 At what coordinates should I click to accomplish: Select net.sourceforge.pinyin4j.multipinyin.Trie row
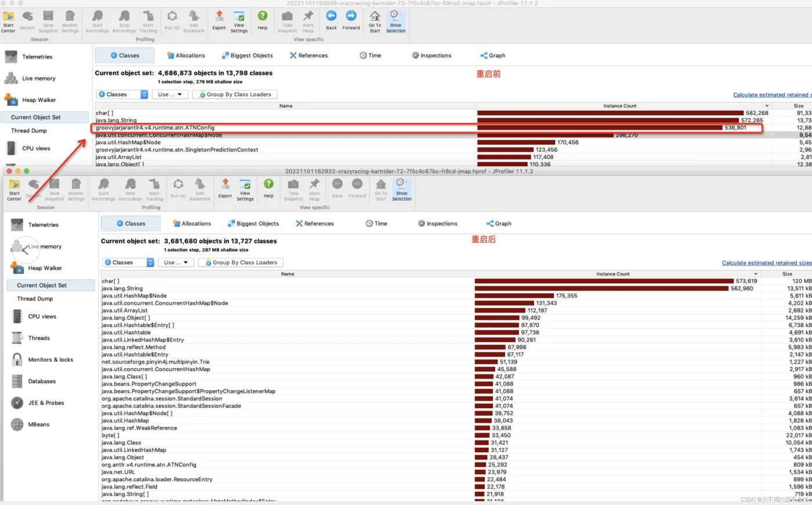pyautogui.click(x=456, y=362)
